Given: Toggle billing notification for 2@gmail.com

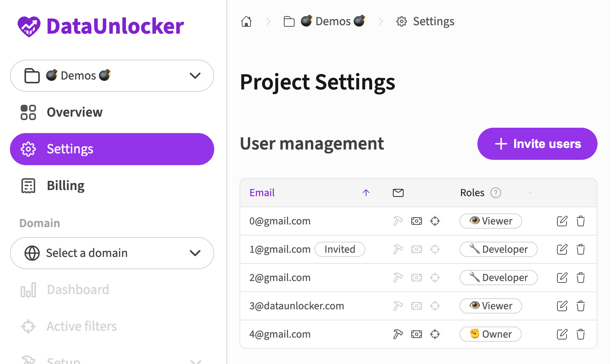Looking at the screenshot, I should point(417,278).
